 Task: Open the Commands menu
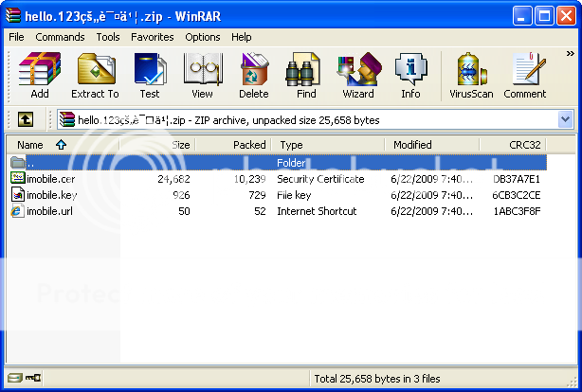coord(61,37)
